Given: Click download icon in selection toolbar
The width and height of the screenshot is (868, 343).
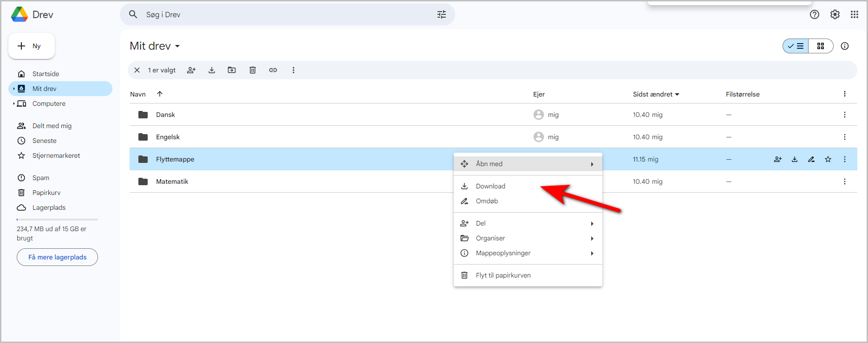Looking at the screenshot, I should click(212, 70).
